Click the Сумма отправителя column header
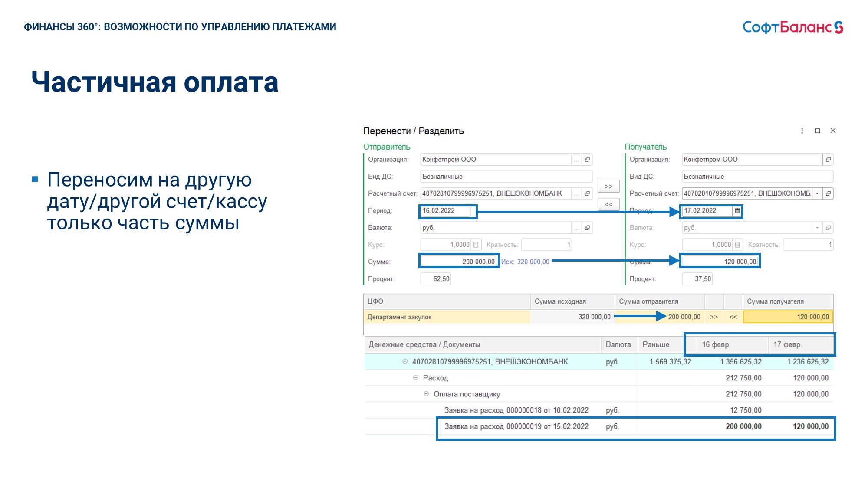This screenshot has height=488, width=868. [x=660, y=301]
